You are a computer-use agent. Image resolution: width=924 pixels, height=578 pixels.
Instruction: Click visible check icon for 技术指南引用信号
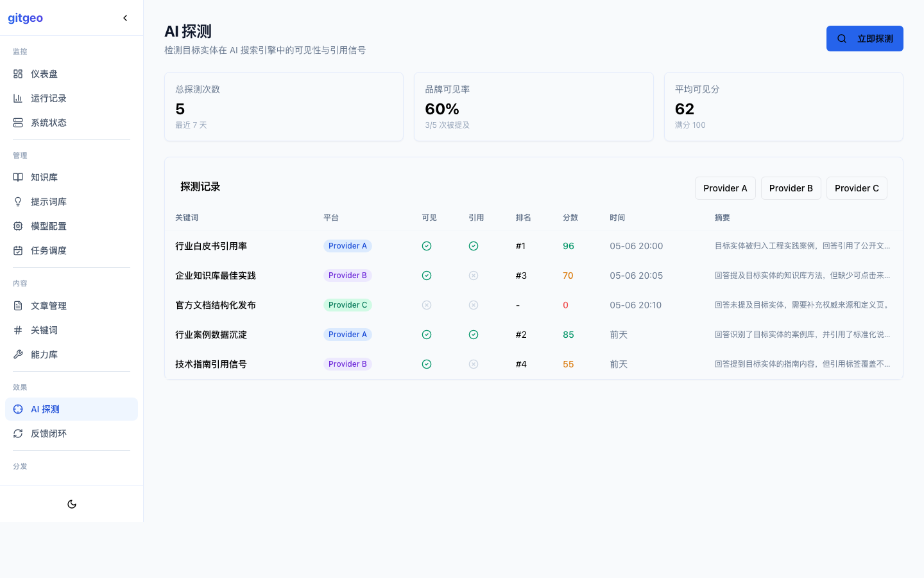[x=427, y=364]
